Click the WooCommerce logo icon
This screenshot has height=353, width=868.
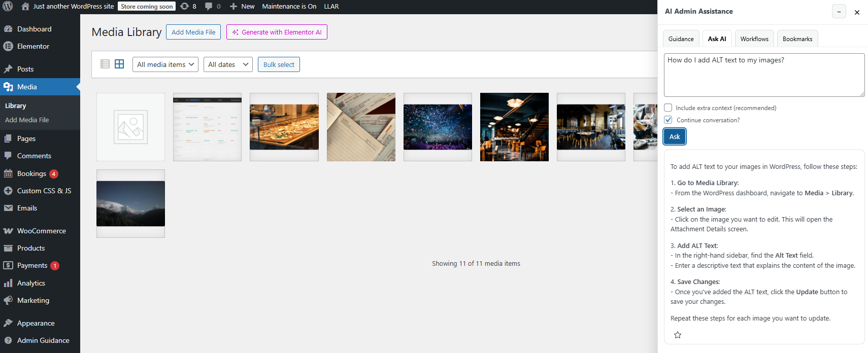(8, 231)
